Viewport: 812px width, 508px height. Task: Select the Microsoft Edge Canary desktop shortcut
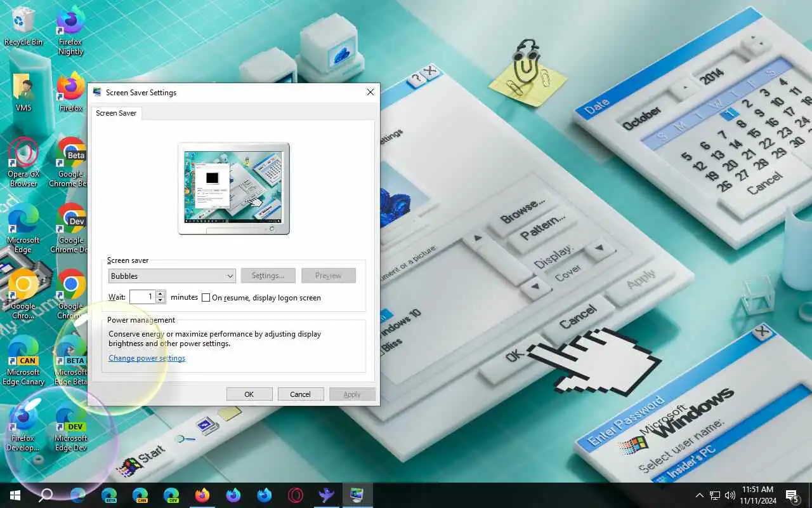click(23, 361)
